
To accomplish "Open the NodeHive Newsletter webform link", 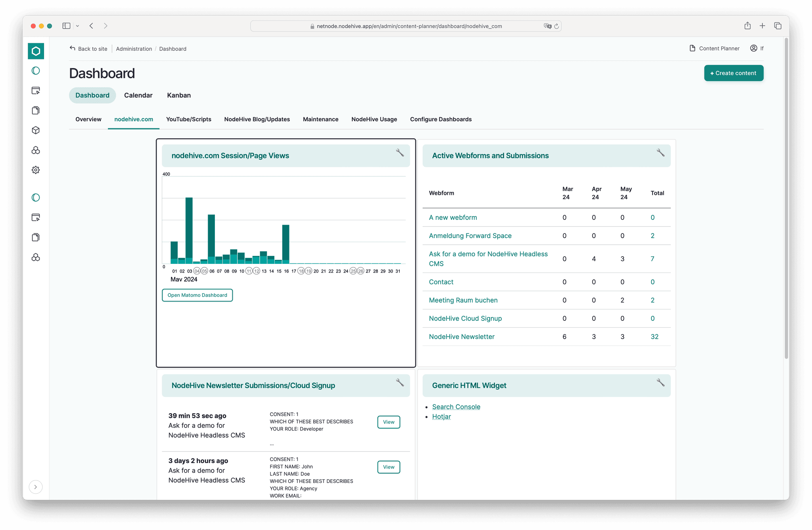I will tap(462, 337).
